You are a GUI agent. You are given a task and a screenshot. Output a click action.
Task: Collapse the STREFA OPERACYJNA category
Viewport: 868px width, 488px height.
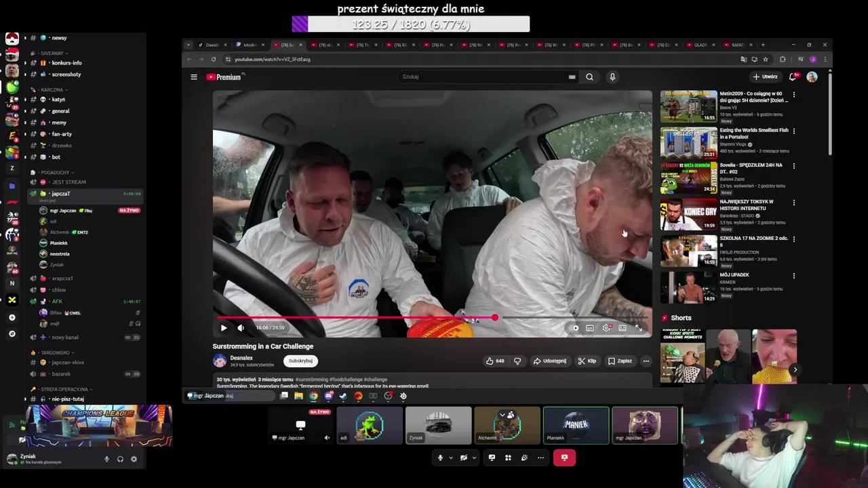point(64,389)
